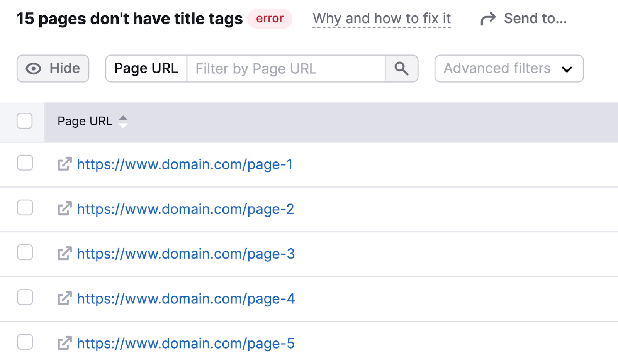
Task: Click https://www.domain.com/page-5 link
Action: point(185,343)
